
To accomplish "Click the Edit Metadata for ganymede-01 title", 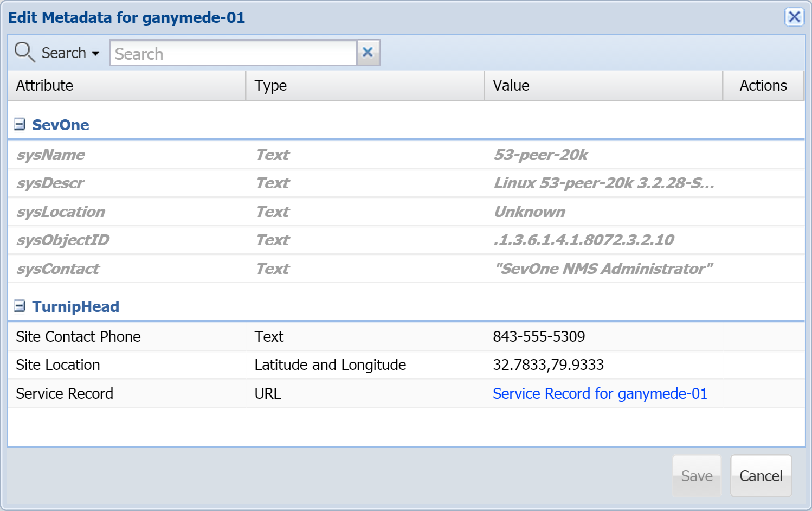I will pyautogui.click(x=127, y=17).
